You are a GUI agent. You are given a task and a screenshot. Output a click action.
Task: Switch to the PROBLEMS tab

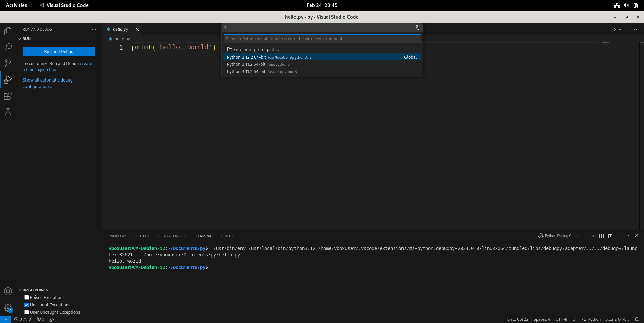click(x=118, y=236)
